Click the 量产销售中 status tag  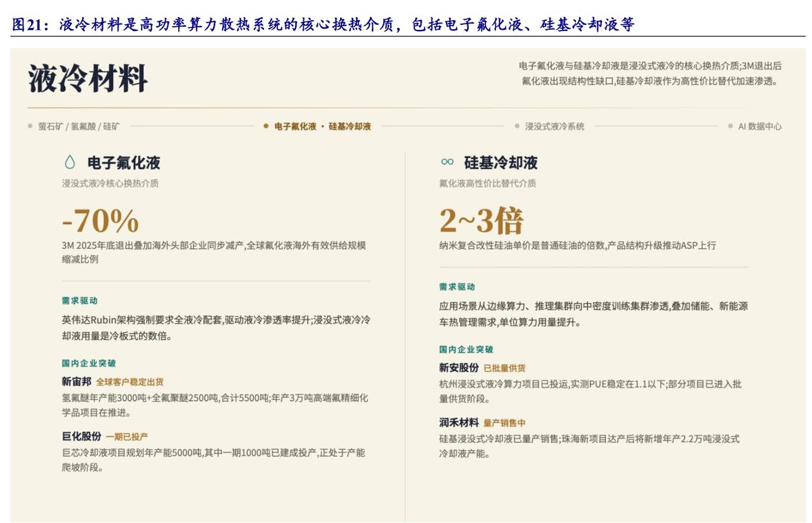click(x=504, y=423)
